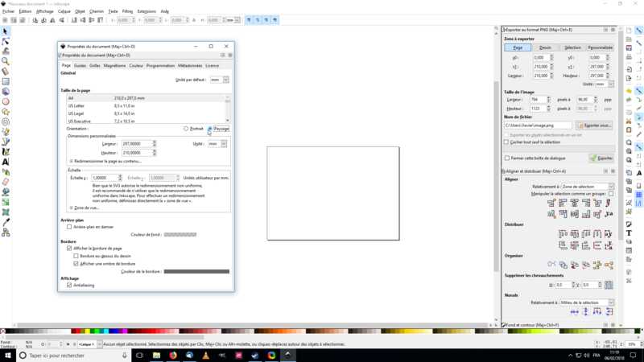Click the first Noeuds alignment icon

[x=574, y=312]
